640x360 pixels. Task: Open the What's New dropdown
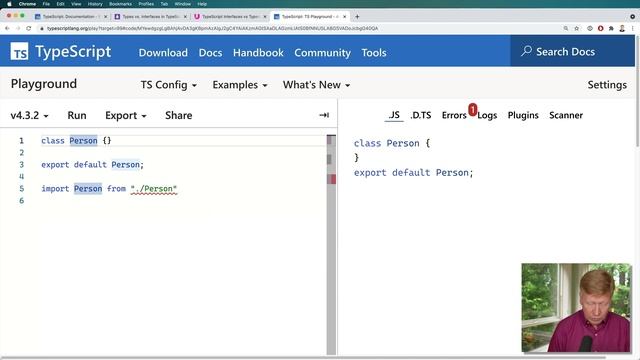click(316, 85)
